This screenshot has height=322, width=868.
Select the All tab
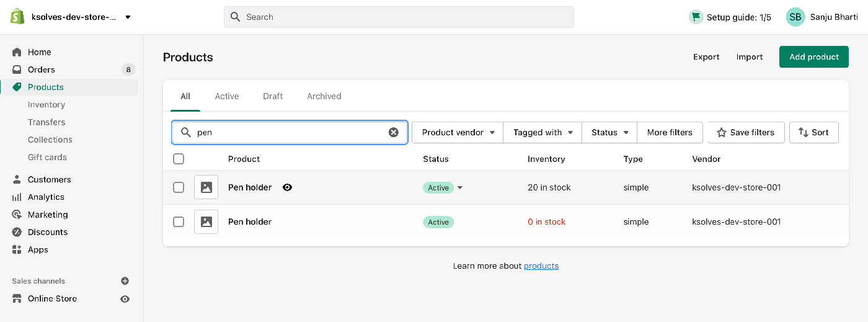pyautogui.click(x=185, y=96)
